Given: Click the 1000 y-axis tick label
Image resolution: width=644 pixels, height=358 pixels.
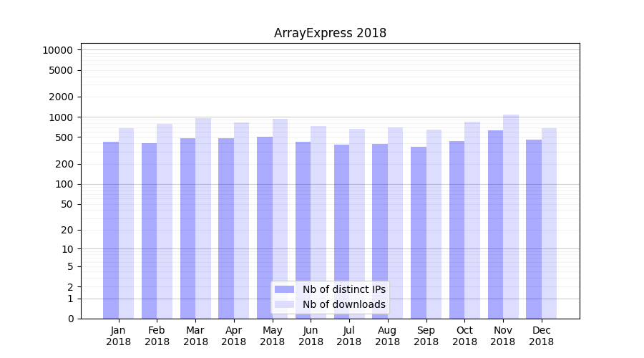Looking at the screenshot, I should point(60,117).
